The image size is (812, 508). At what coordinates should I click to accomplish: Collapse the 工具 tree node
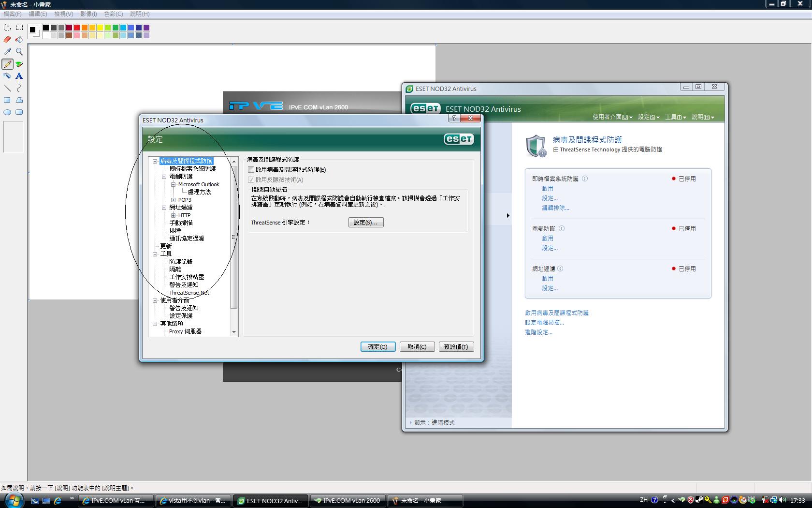155,254
